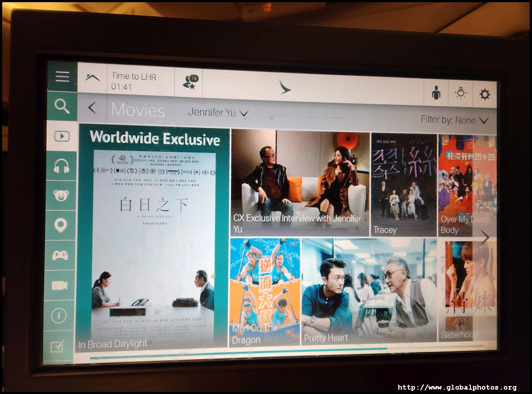Call attendant with the person icon

tap(436, 92)
